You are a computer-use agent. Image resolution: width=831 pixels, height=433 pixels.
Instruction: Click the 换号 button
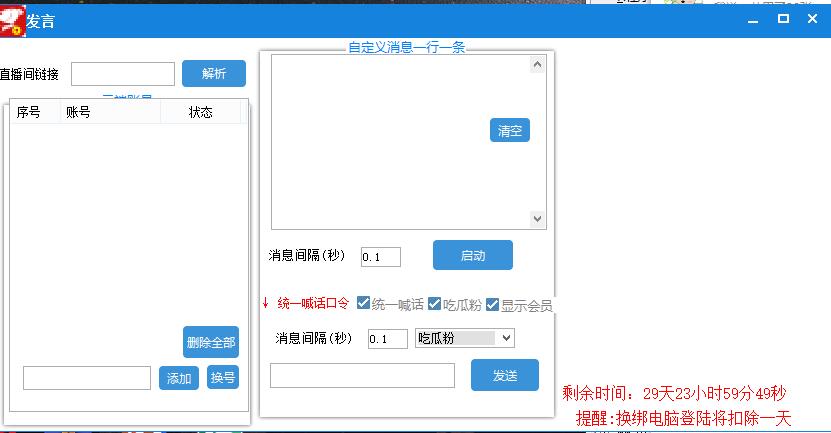pyautogui.click(x=223, y=378)
